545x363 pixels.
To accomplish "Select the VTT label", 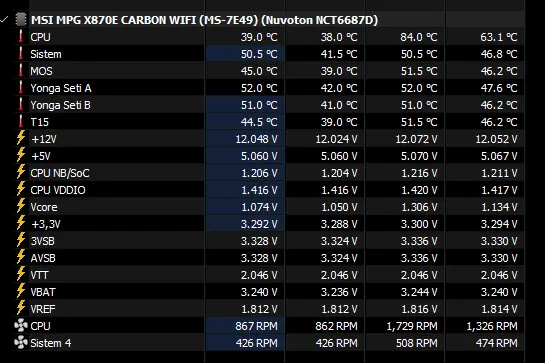I will click(39, 275).
